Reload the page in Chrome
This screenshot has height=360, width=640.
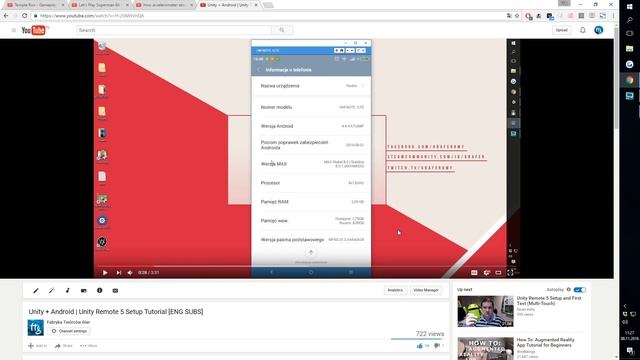pos(24,16)
